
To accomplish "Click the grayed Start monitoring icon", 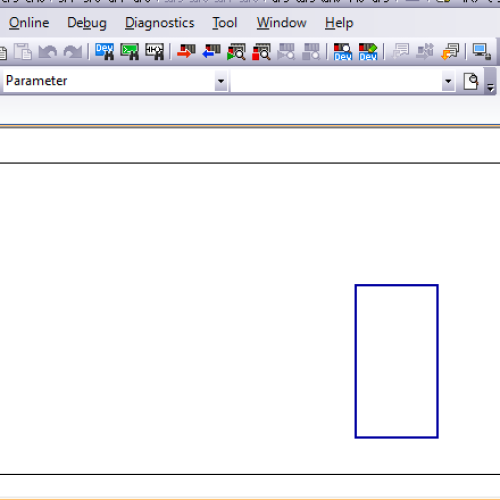I will tap(286, 52).
